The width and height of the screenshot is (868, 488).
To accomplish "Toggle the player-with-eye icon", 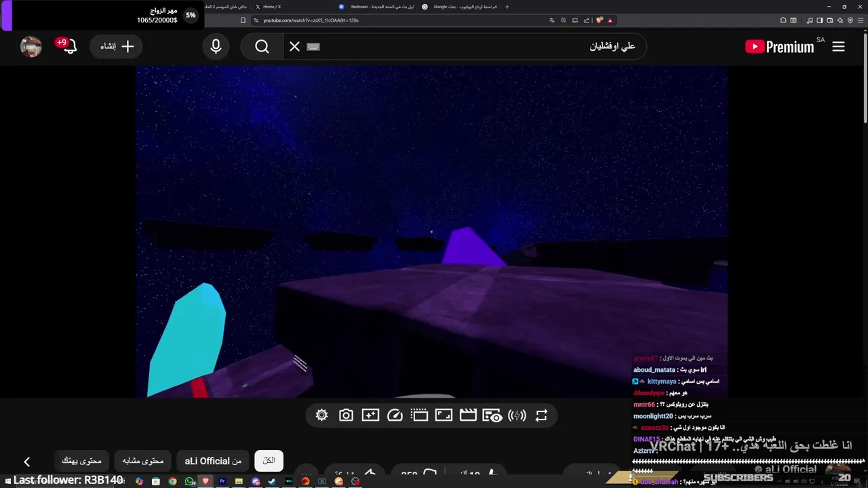I will coord(492,415).
